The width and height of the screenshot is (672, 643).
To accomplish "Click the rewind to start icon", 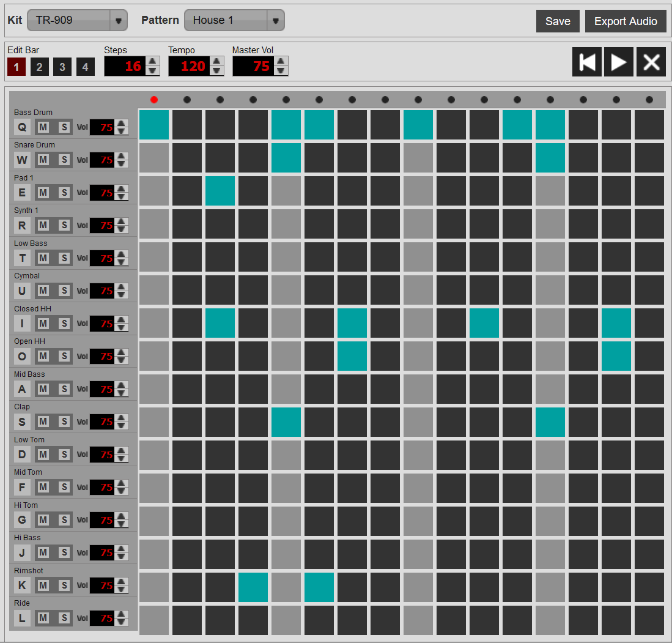I will [x=586, y=62].
